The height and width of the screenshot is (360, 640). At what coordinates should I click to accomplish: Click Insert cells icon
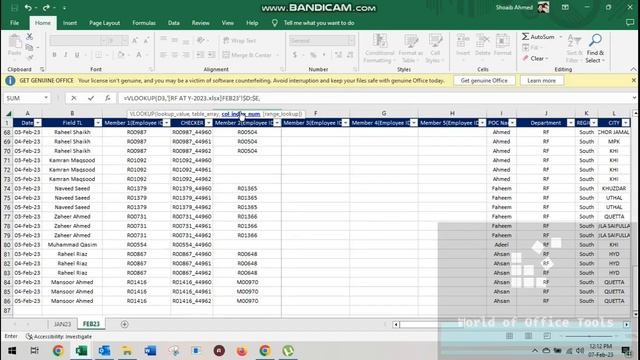point(463,41)
